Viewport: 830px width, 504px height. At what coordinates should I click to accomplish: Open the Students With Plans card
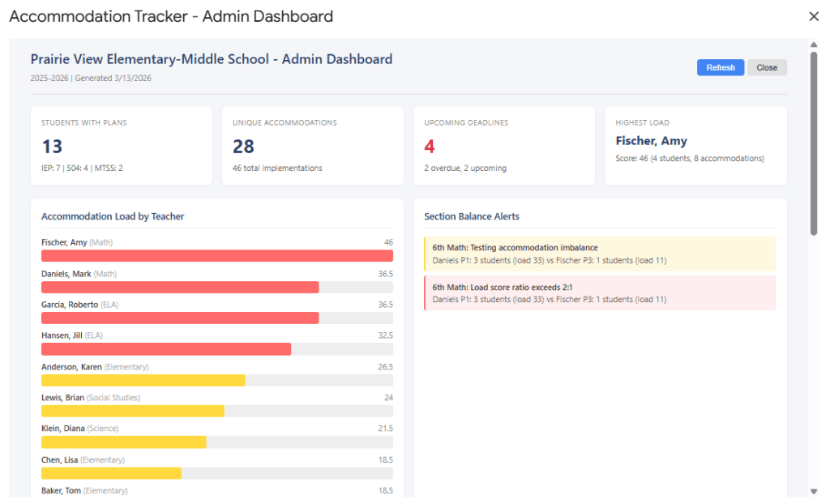(x=122, y=146)
